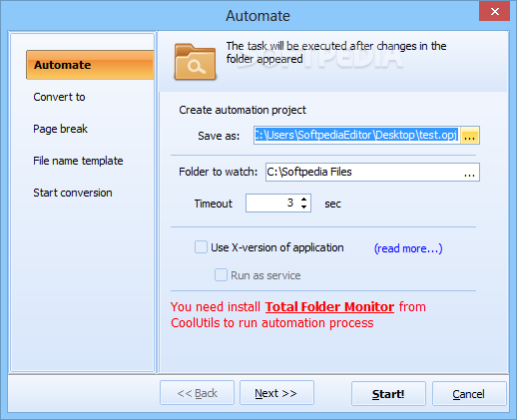This screenshot has width=517, height=420.
Task: Open the Total Folder Monitor link
Action: pyautogui.click(x=329, y=306)
